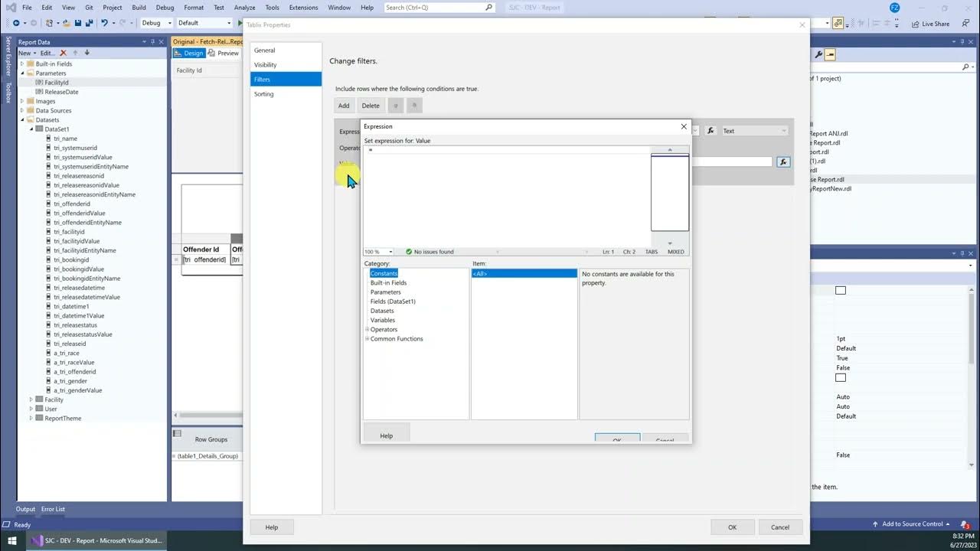
Task: Select the ReleaseDate parameter
Action: pyautogui.click(x=61, y=92)
